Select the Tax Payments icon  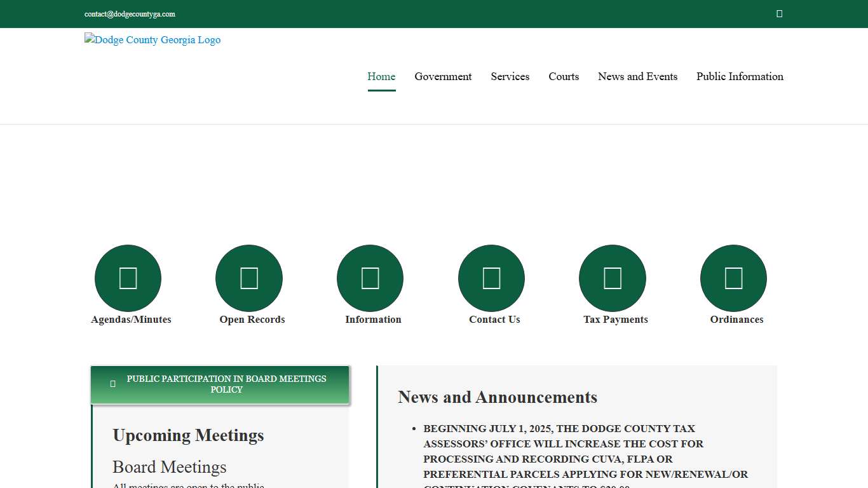coord(612,278)
